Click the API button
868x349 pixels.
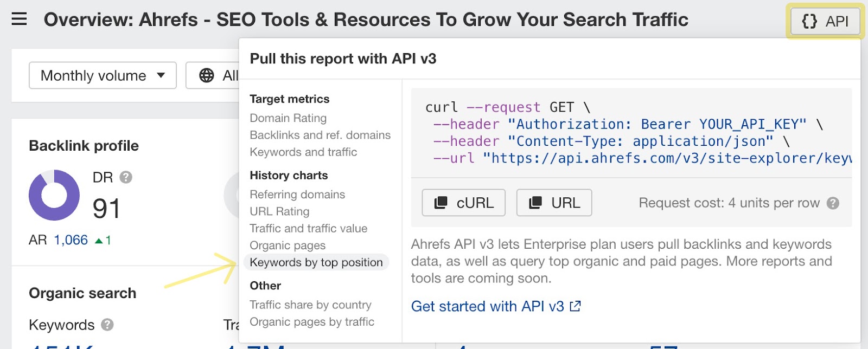pyautogui.click(x=825, y=22)
